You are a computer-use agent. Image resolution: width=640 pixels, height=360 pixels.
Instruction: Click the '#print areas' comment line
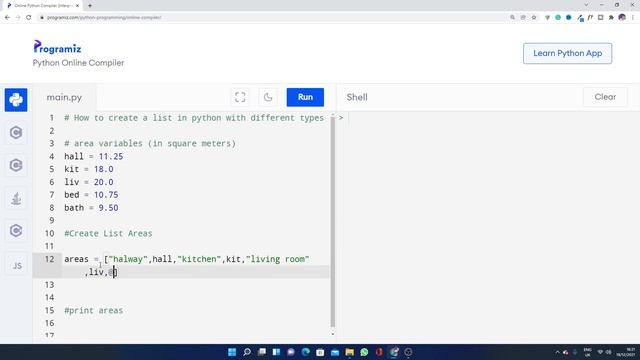(93, 311)
